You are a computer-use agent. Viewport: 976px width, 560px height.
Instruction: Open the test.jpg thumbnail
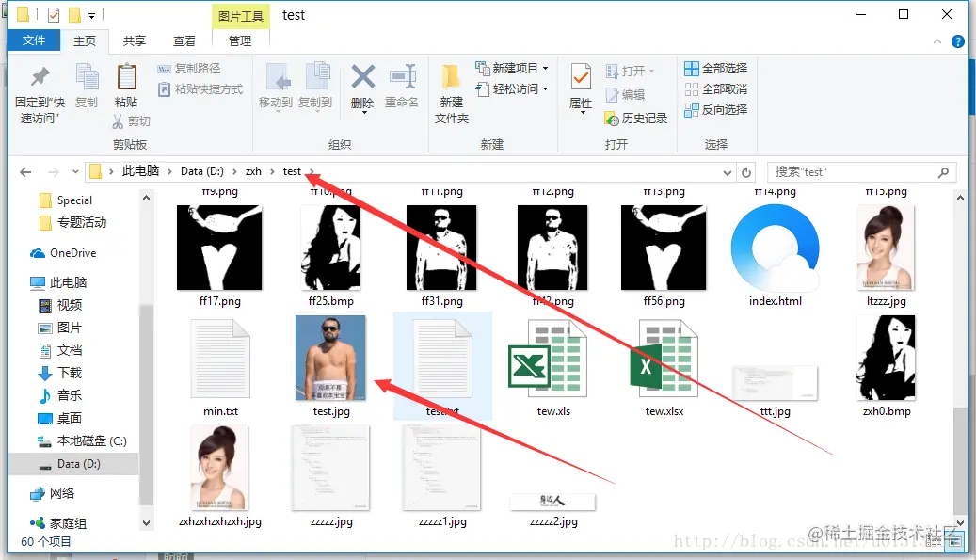click(330, 359)
